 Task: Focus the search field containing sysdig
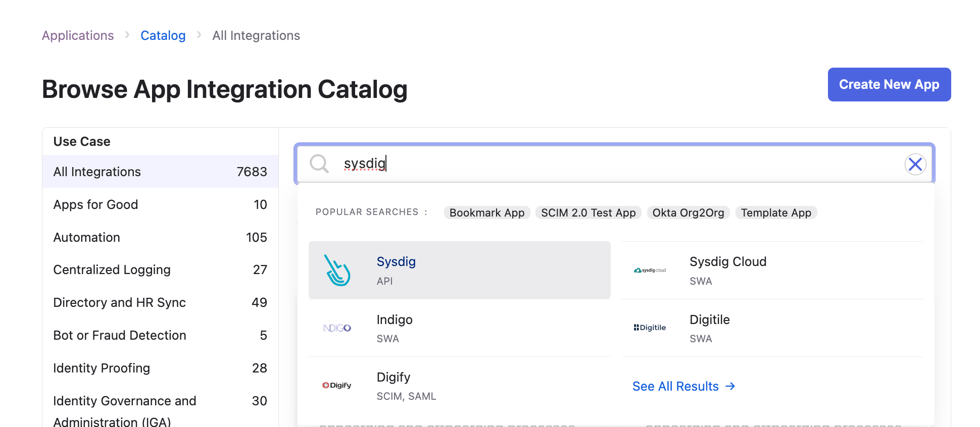coord(614,164)
